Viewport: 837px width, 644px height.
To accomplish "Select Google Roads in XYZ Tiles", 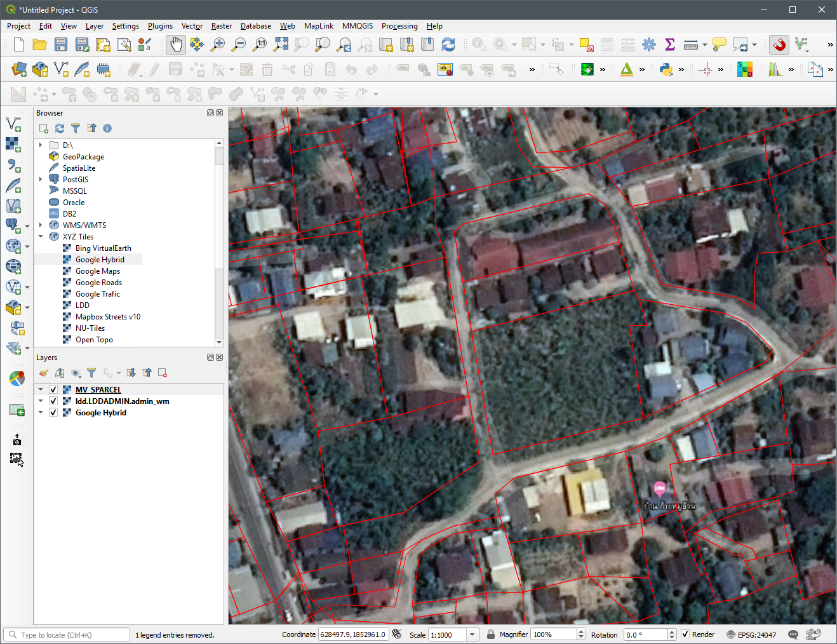I will 97,282.
